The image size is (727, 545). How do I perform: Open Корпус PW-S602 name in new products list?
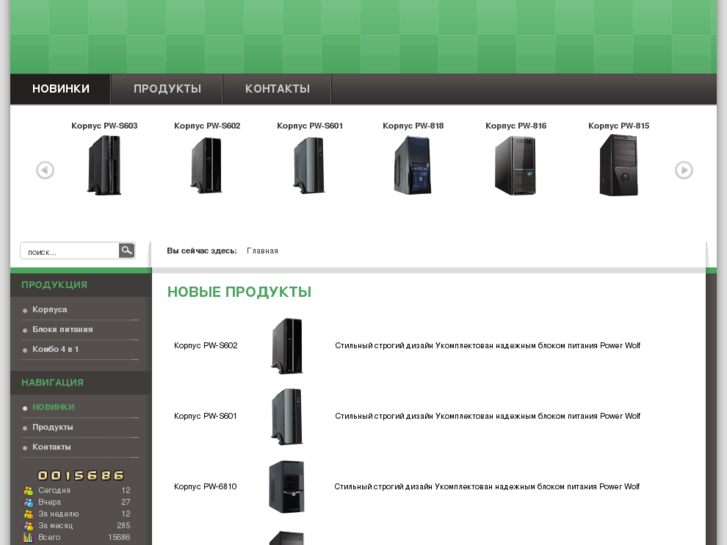(x=205, y=346)
